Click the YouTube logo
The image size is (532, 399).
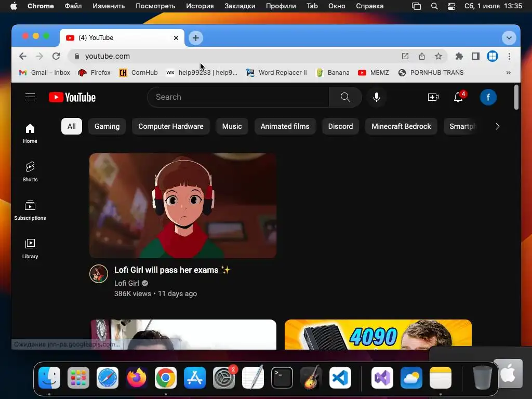point(72,97)
